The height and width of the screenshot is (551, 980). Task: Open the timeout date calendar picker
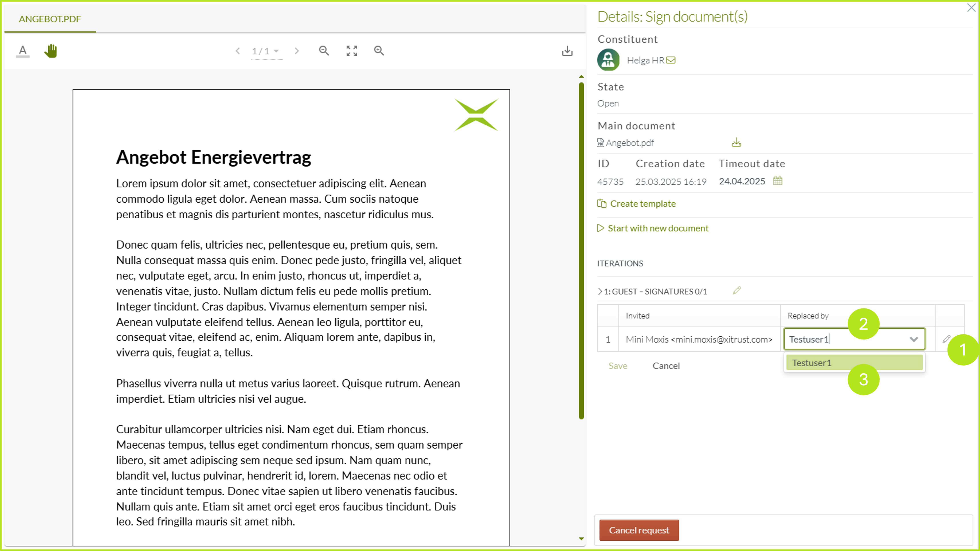778,181
